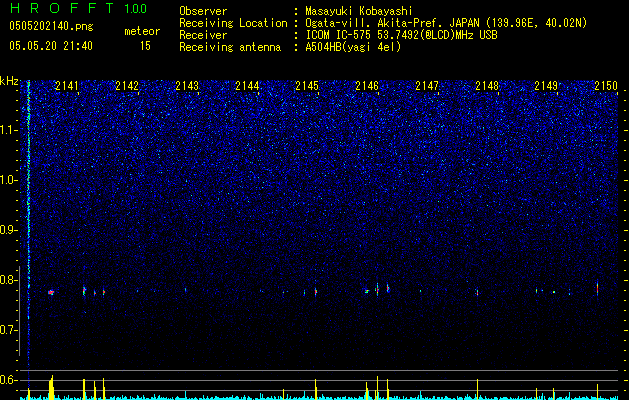Click the 0.6 kHz axis tick label
629x400 pixels.
click(x=9, y=380)
